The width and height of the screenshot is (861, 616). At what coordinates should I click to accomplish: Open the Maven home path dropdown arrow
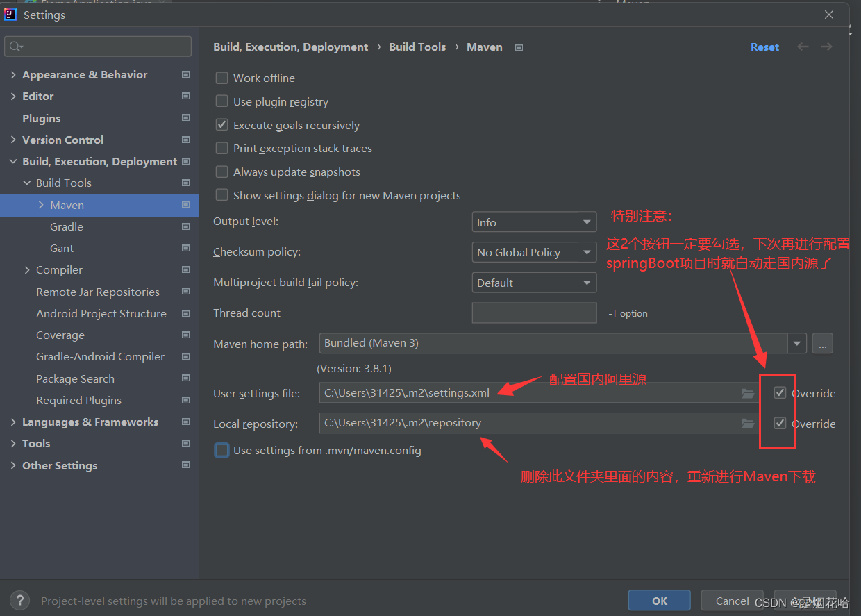click(x=796, y=343)
